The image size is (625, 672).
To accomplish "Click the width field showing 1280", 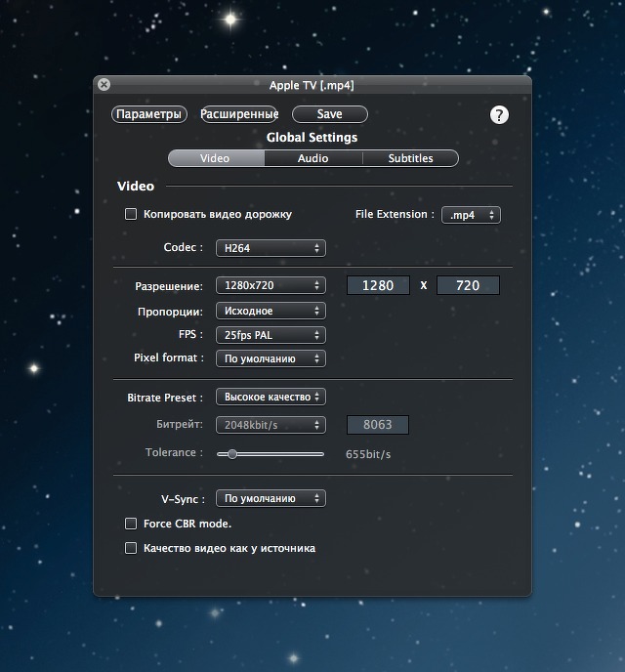I will [378, 285].
